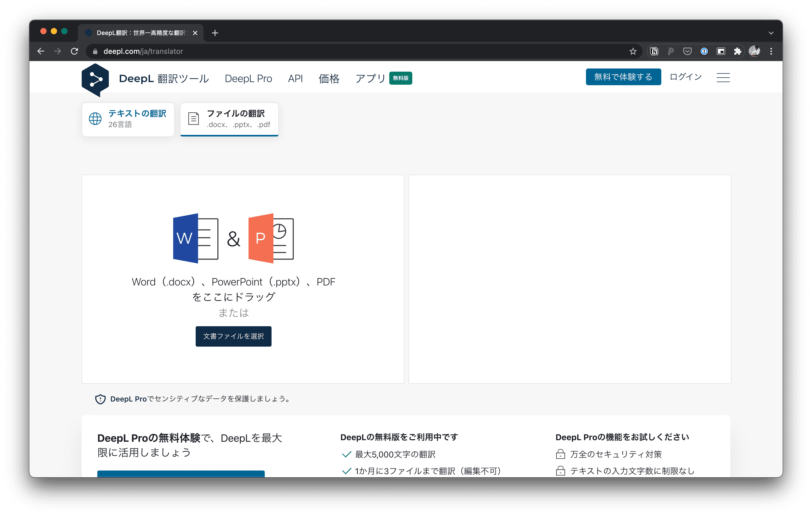Click the site lock icon in address bar
The image size is (812, 516).
pyautogui.click(x=95, y=51)
